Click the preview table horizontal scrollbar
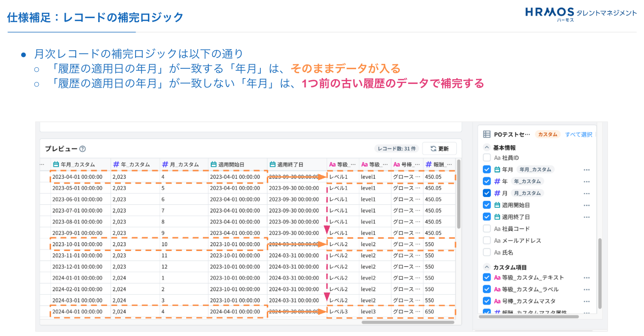644x336 pixels. (x=408, y=322)
